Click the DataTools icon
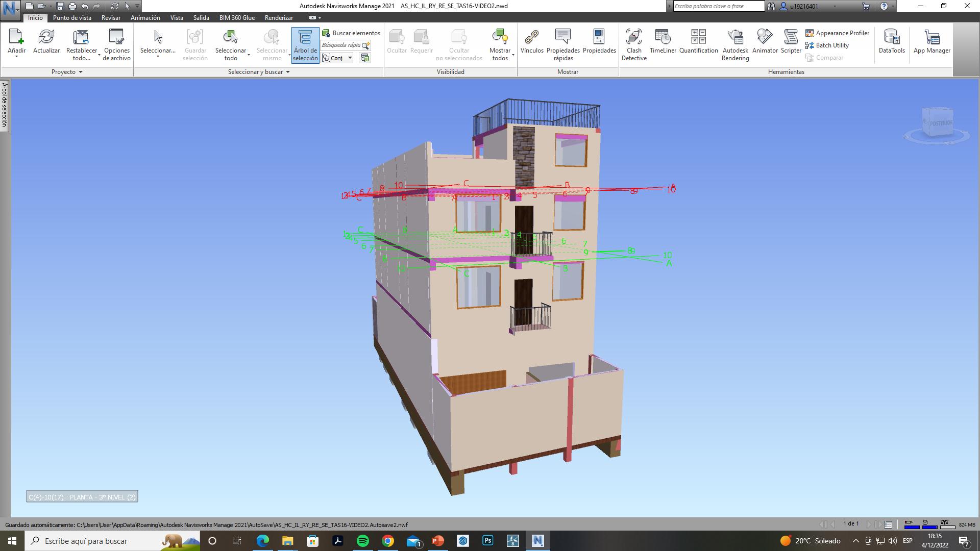 pyautogui.click(x=891, y=42)
